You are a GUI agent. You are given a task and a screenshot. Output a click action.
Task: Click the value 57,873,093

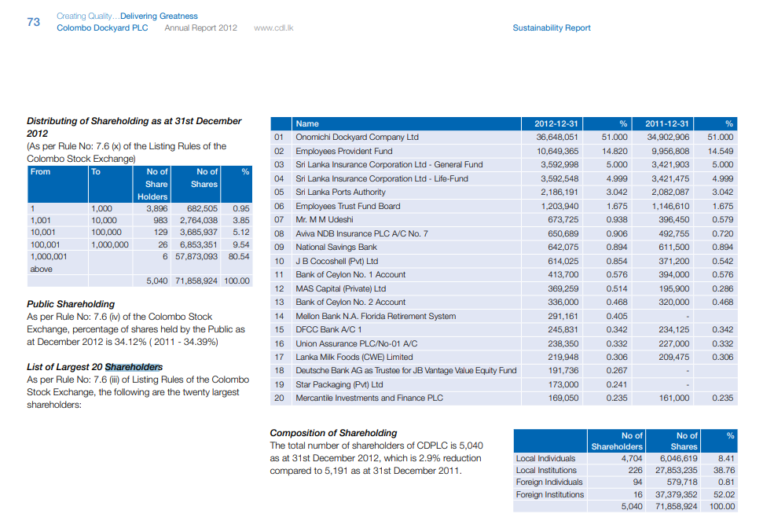[x=196, y=256]
